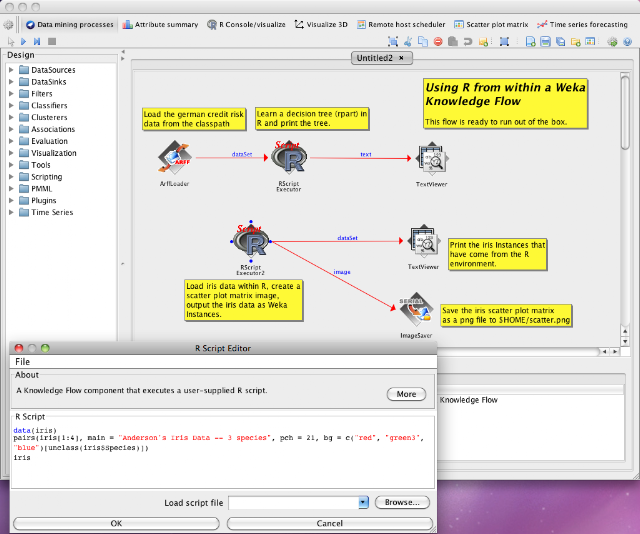Load a template layout icon
Viewport: 640px width, 534px height.
590,41
